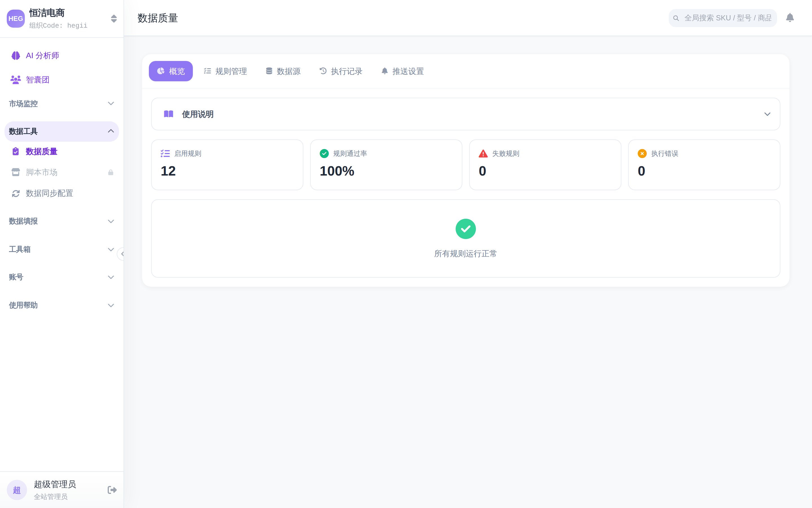812x508 pixels.
Task: Open 数据同步配置 sidebar entry
Action: [62, 193]
